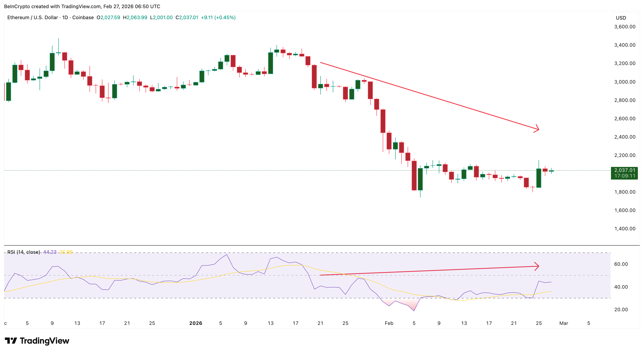Click the 2026 bold label on time axis
The width and height of the screenshot is (644, 353).
point(196,323)
